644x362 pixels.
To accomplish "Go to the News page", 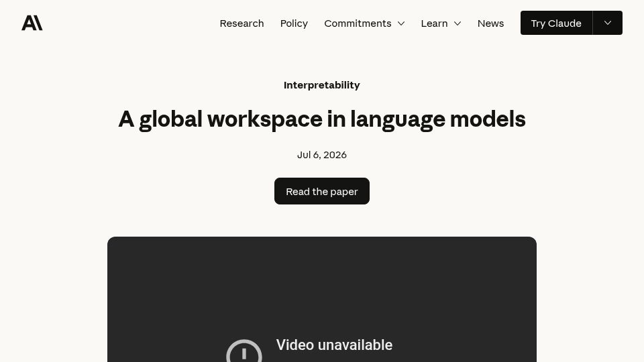I will (490, 23).
